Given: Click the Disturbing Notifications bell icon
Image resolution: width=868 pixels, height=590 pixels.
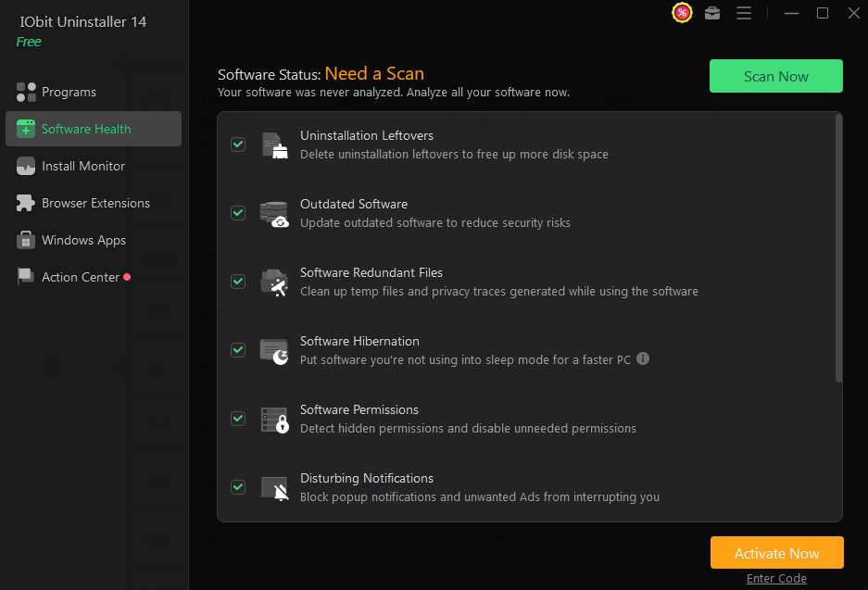Looking at the screenshot, I should pos(274,488).
